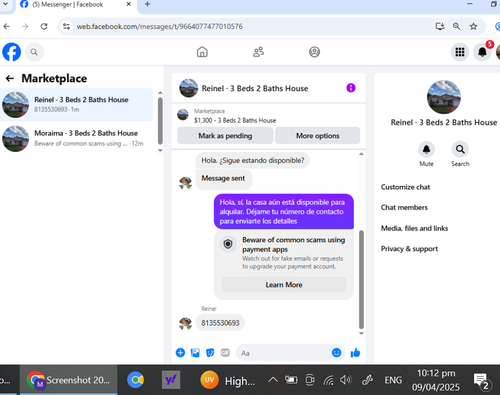Mute the chat using bell icon
Screen dimensions: 500x395
click(426, 149)
